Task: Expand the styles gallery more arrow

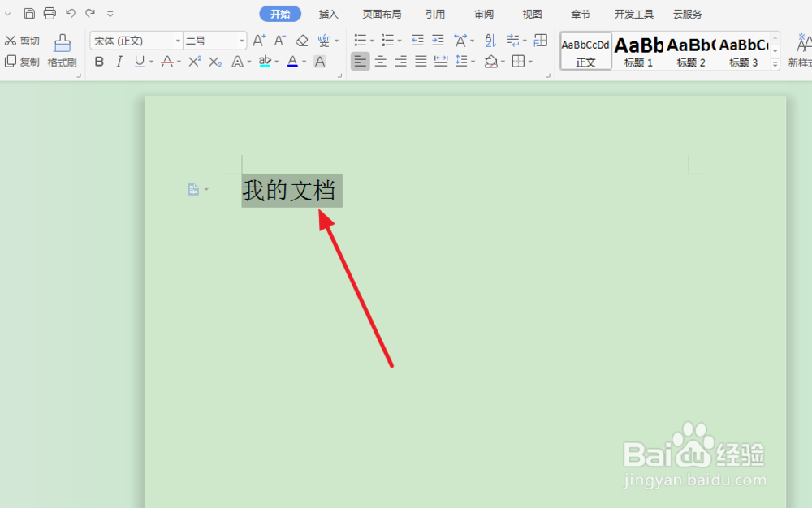Action: click(x=775, y=64)
